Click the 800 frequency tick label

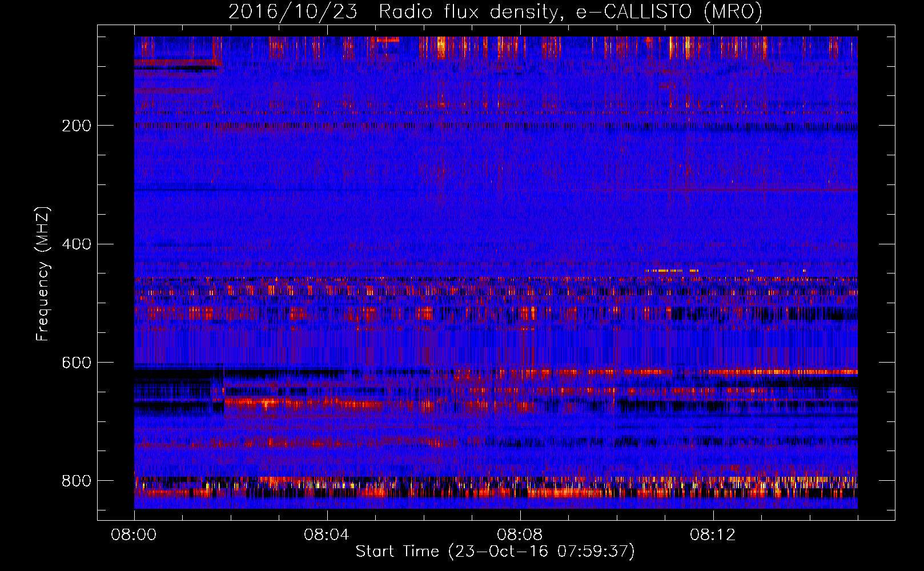[77, 481]
